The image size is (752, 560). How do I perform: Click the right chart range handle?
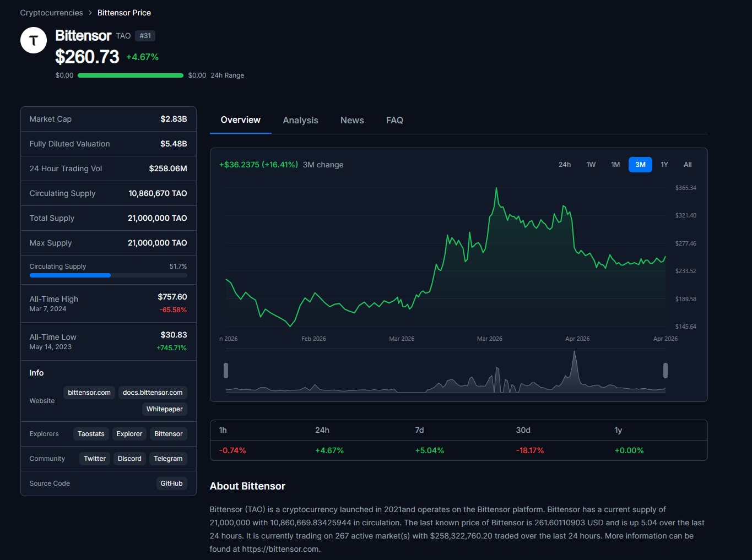666,371
